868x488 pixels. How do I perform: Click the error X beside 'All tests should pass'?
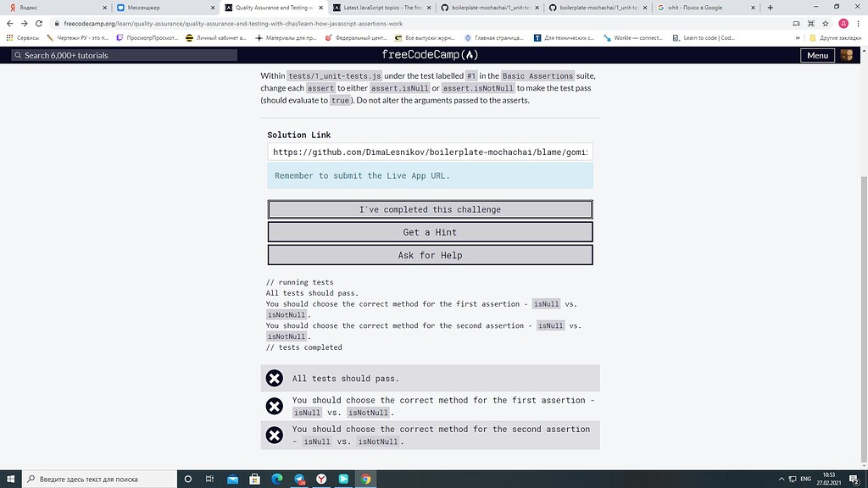pos(275,378)
